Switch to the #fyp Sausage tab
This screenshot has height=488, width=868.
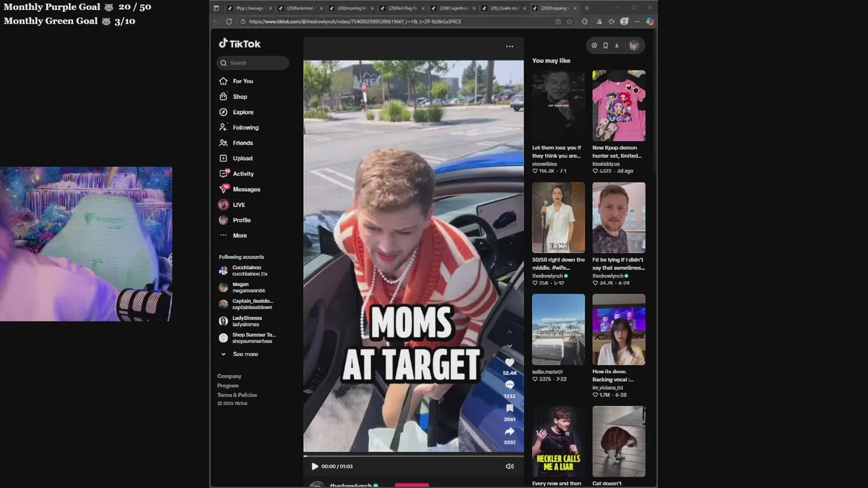coord(248,8)
